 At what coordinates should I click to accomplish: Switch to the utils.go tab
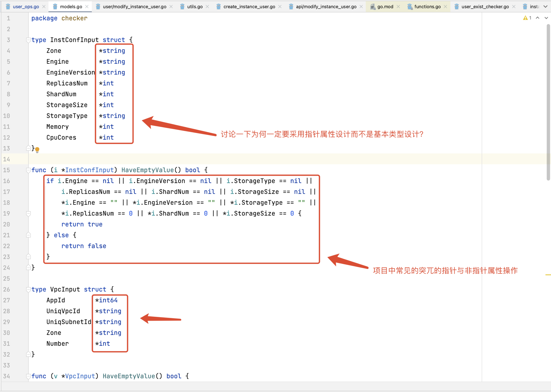coord(195,7)
